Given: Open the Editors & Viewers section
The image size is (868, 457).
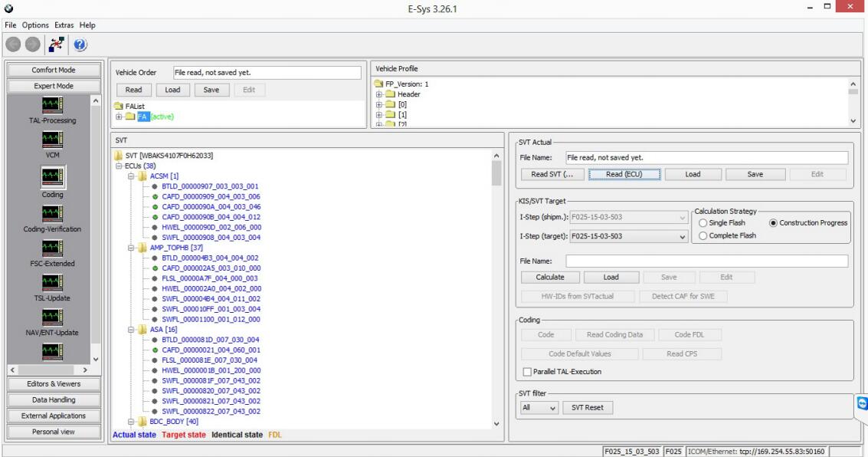Looking at the screenshot, I should tap(54, 384).
